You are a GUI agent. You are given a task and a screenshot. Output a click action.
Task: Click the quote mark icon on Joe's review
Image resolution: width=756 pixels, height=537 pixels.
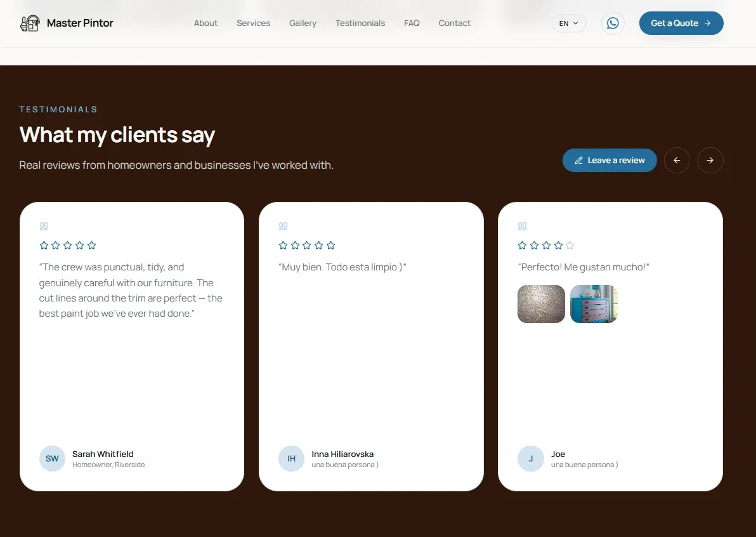tap(522, 226)
